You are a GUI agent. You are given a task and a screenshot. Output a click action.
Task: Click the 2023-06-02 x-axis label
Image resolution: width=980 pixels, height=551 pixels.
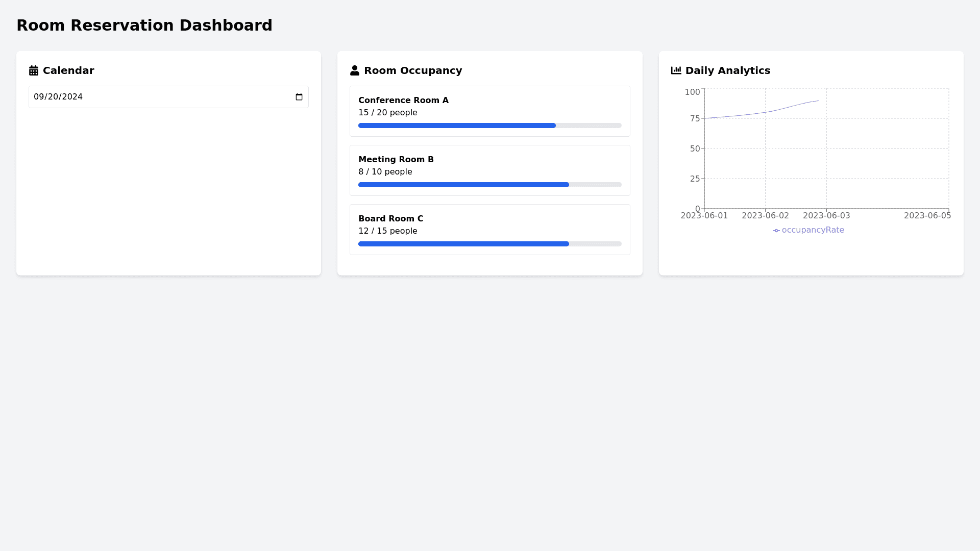coord(765,216)
